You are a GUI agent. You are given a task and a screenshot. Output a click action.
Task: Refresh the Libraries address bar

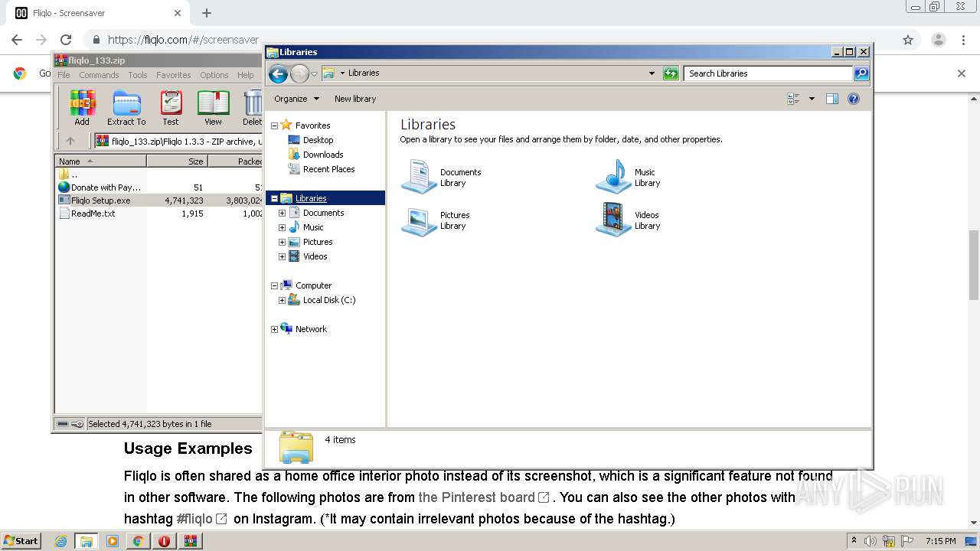coord(671,73)
